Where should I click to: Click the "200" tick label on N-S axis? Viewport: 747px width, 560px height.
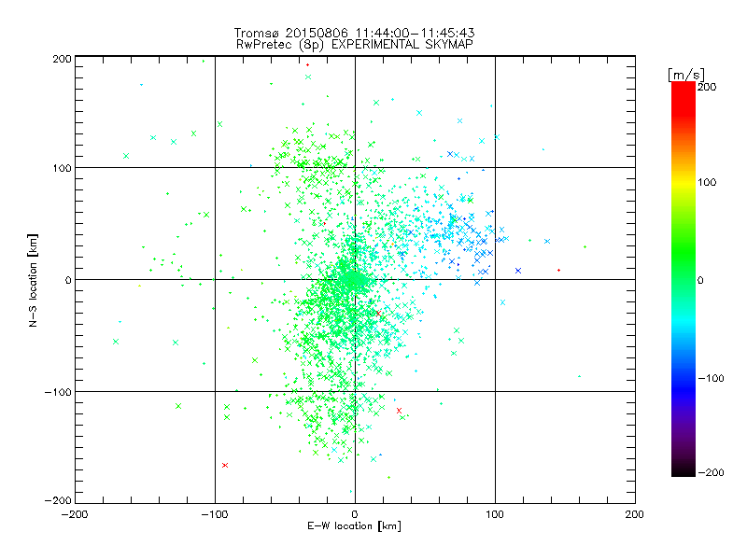click(x=62, y=59)
